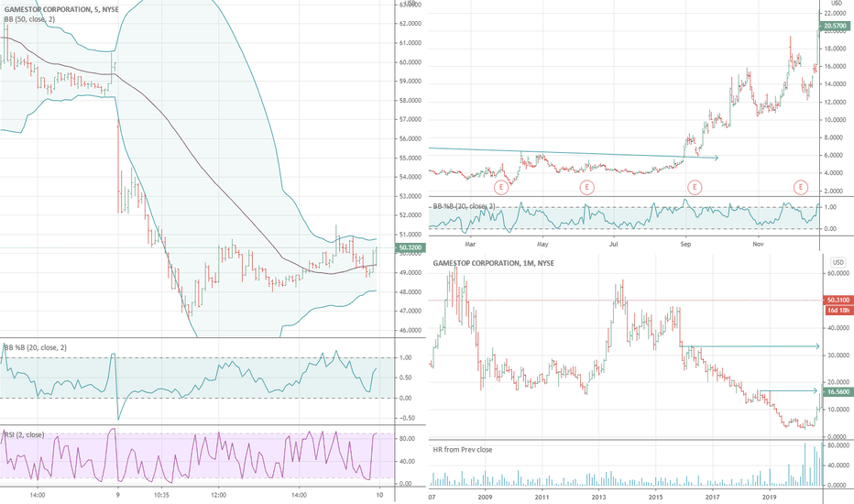The width and height of the screenshot is (854, 504).
Task: Click the date label 9 on time axis
Action: tap(117, 495)
